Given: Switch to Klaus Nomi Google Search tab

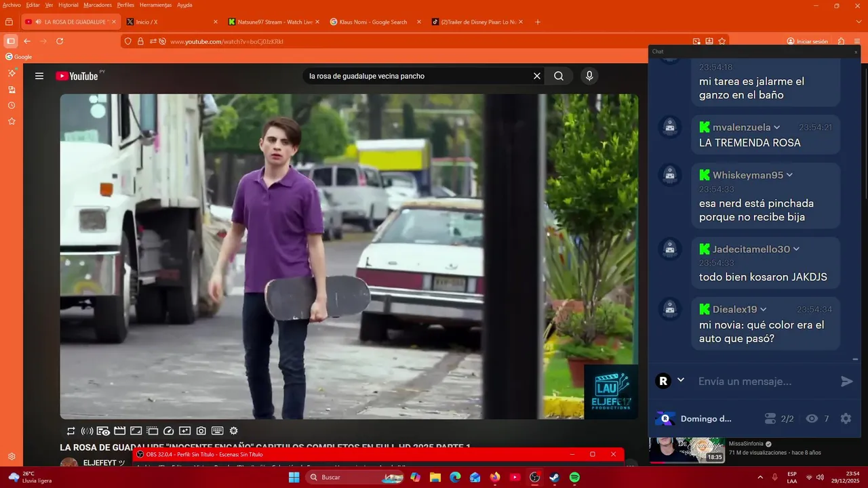Looking at the screenshot, I should coord(376,22).
